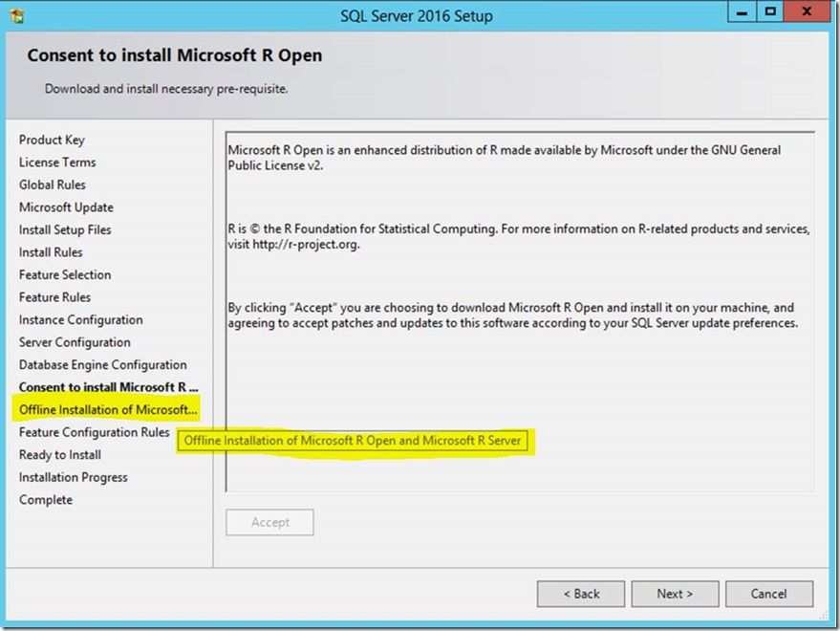This screenshot has width=840, height=631.
Task: Go to the next setup page
Action: click(675, 594)
